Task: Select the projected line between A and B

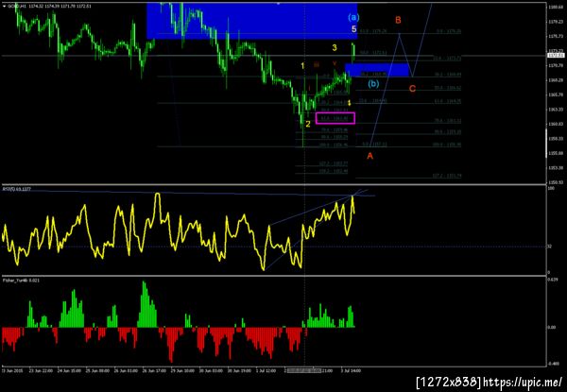Action: [x=386, y=90]
